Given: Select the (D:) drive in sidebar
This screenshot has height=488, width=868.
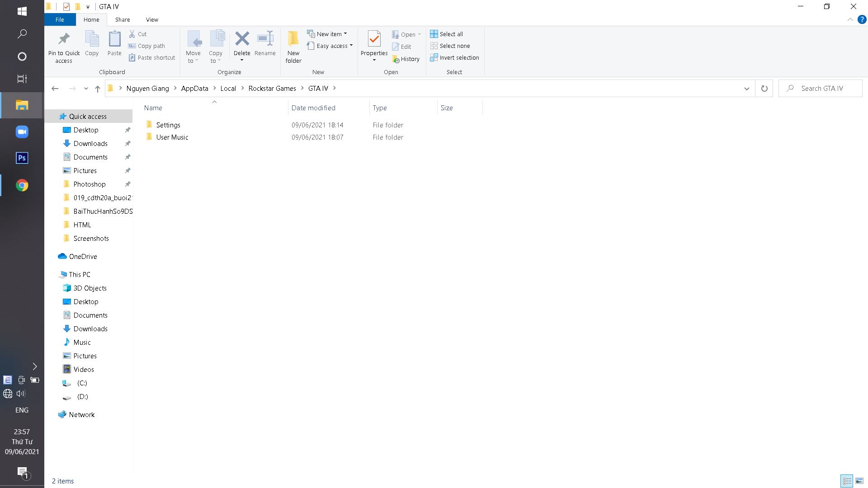Looking at the screenshot, I should [82, 396].
